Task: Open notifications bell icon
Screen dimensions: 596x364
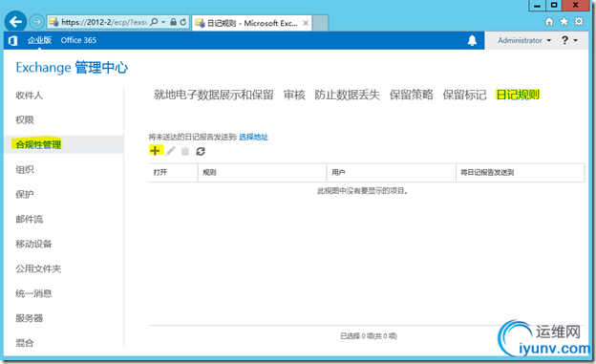Action: point(472,40)
